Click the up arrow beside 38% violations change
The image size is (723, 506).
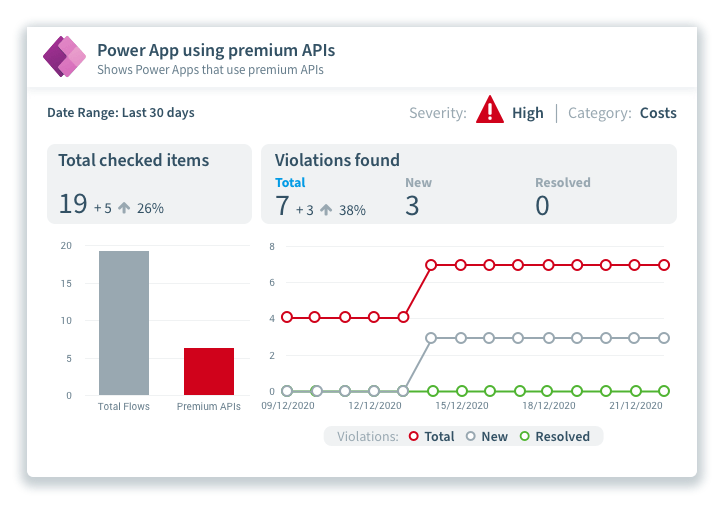click(x=326, y=210)
